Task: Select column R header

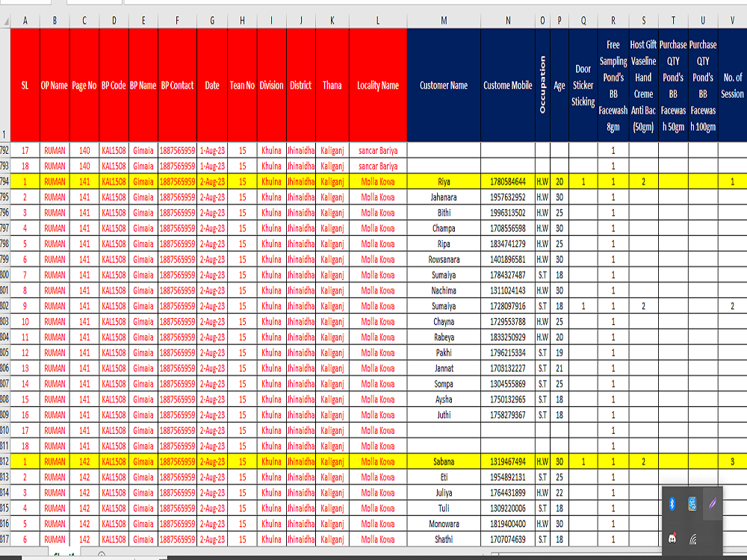Action: click(x=613, y=20)
